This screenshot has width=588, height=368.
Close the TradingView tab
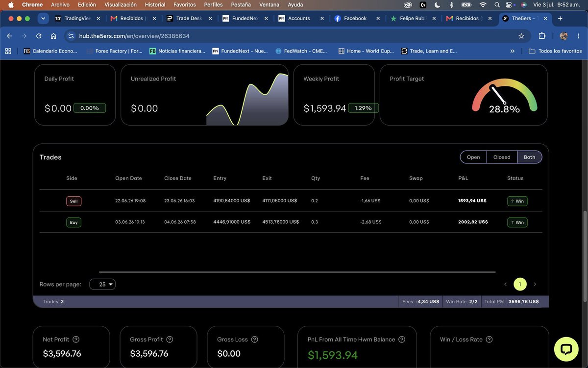click(x=98, y=18)
